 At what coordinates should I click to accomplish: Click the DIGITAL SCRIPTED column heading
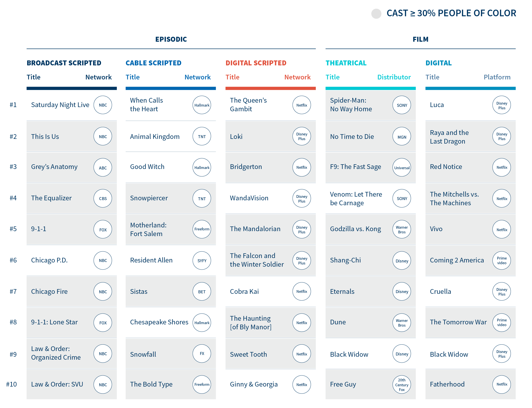tap(256, 63)
